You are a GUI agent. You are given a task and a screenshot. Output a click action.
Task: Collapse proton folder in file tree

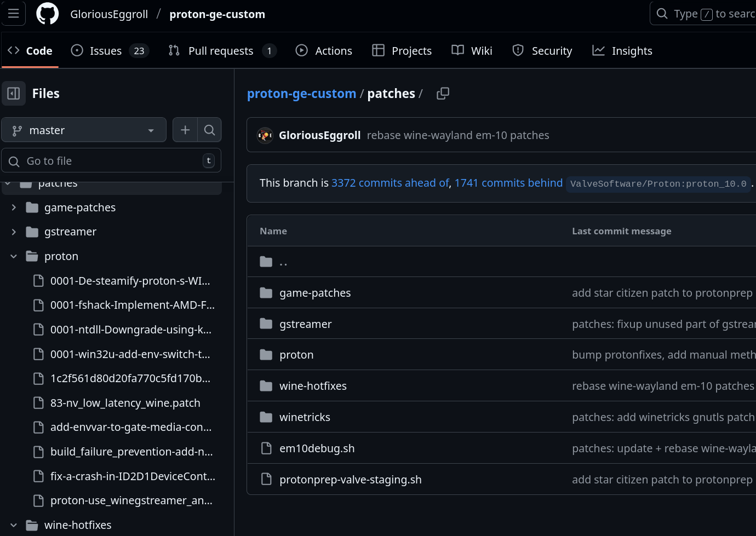(x=14, y=256)
